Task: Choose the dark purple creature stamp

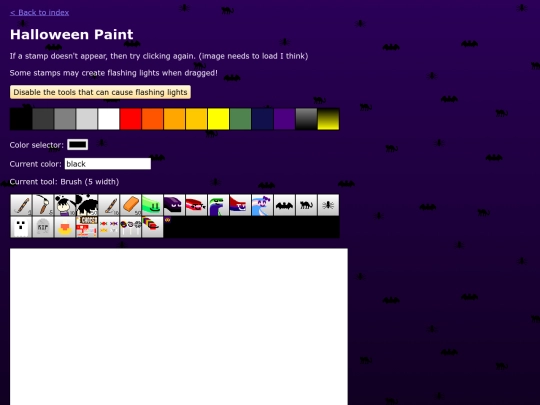Action: coord(174,205)
